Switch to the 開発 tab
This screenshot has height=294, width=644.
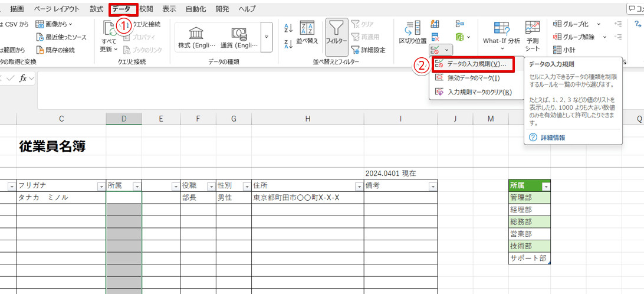point(222,9)
